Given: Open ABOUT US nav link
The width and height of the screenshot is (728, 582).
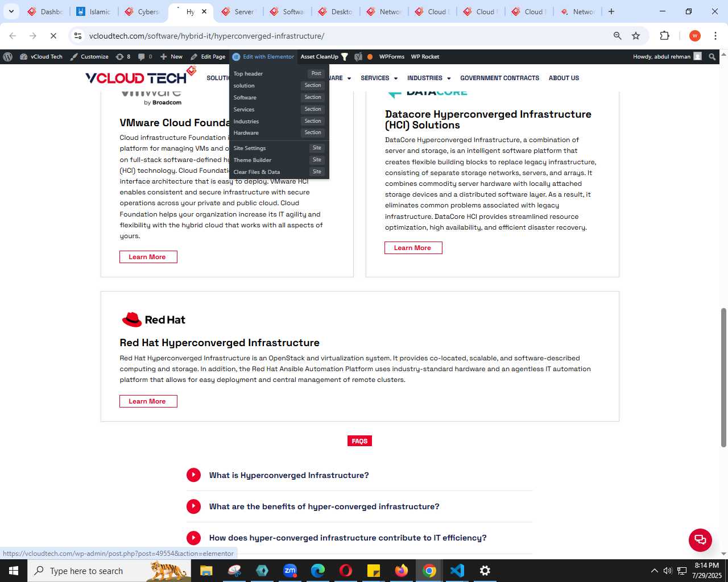Looking at the screenshot, I should click(564, 78).
